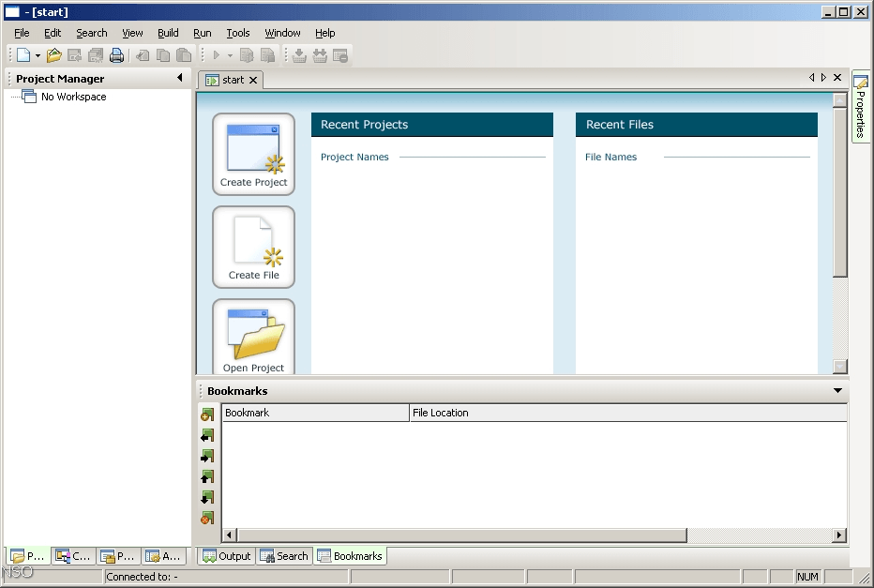This screenshot has width=874, height=588.
Task: Click the Open Project button
Action: click(x=253, y=337)
